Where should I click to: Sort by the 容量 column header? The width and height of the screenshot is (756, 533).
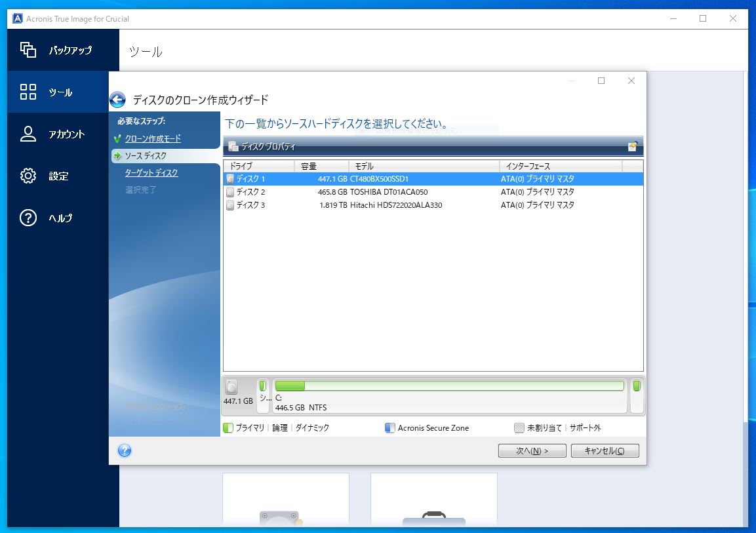tap(321, 167)
